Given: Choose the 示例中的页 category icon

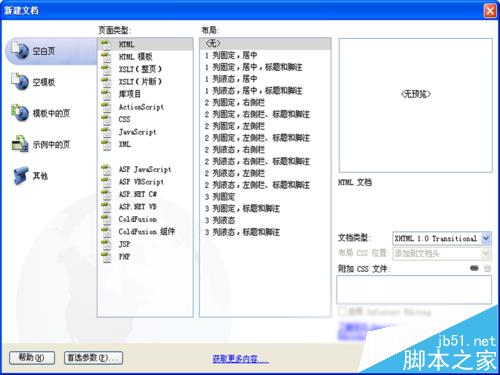Looking at the screenshot, I should (20, 144).
